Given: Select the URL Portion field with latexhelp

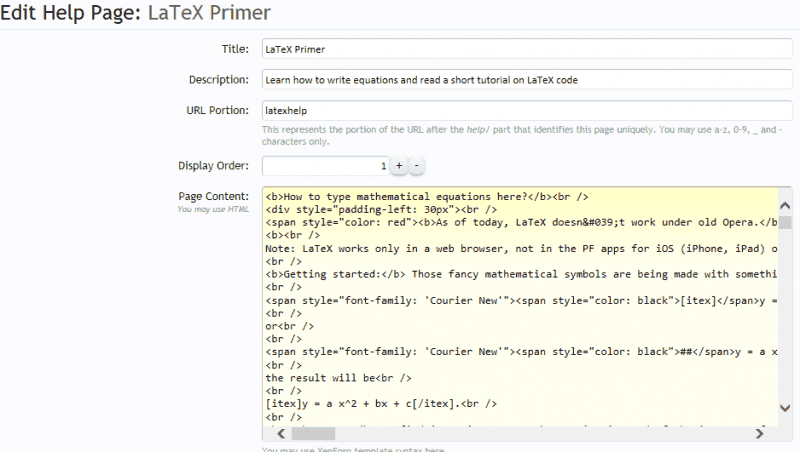Looking at the screenshot, I should (526, 110).
